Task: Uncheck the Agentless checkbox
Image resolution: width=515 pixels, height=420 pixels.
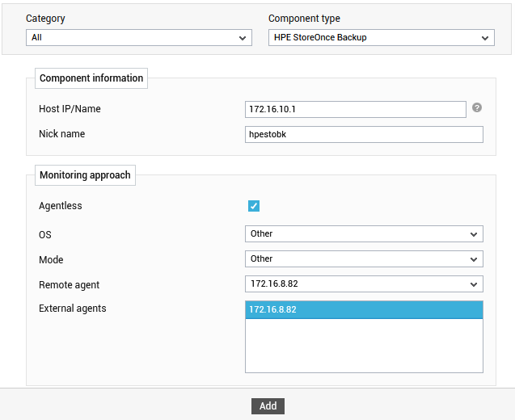Action: (254, 206)
